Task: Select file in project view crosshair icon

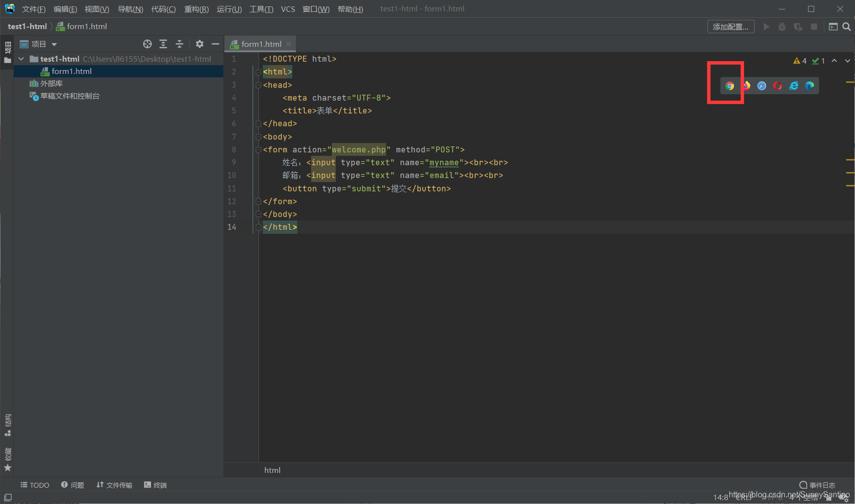Action: 147,44
